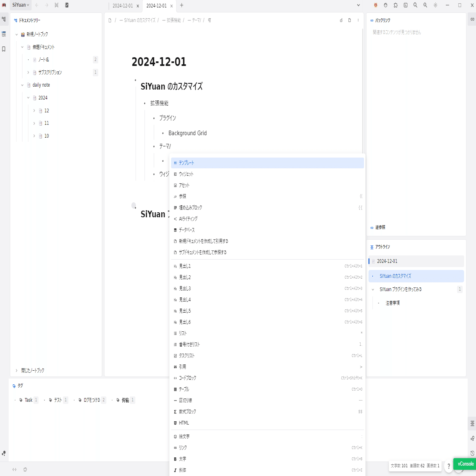Expand the 閉じたノートブック section

coord(17,370)
